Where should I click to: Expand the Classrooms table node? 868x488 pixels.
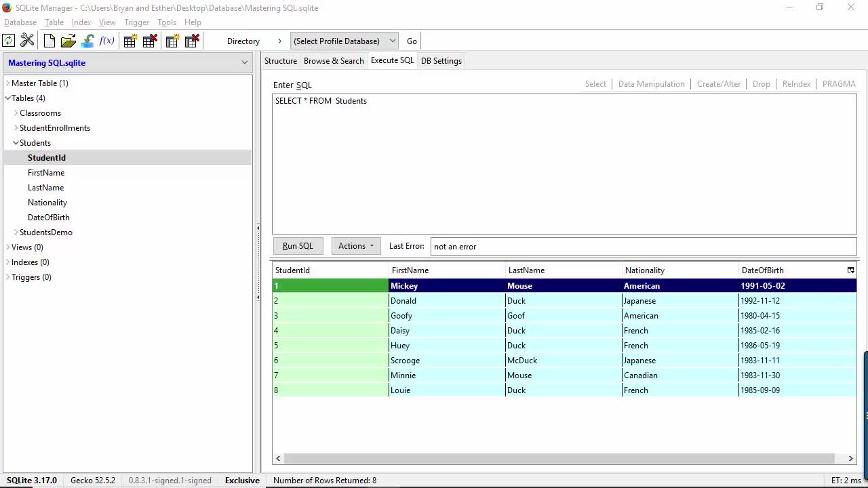click(16, 113)
